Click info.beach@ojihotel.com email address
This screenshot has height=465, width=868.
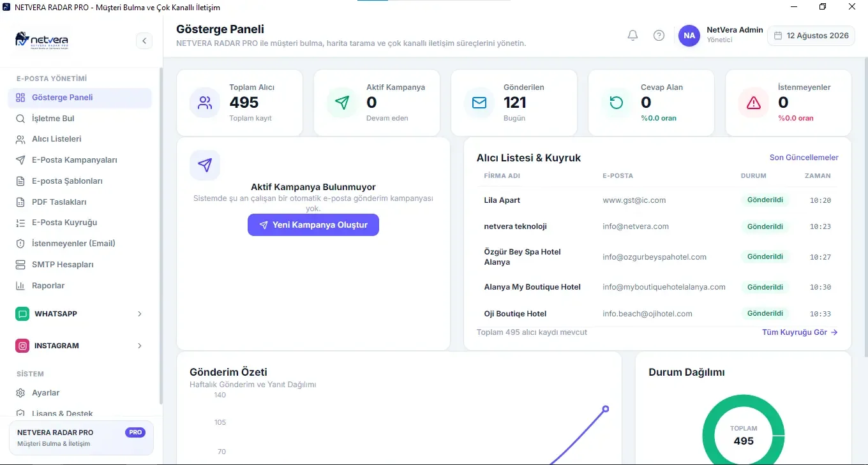tap(648, 314)
